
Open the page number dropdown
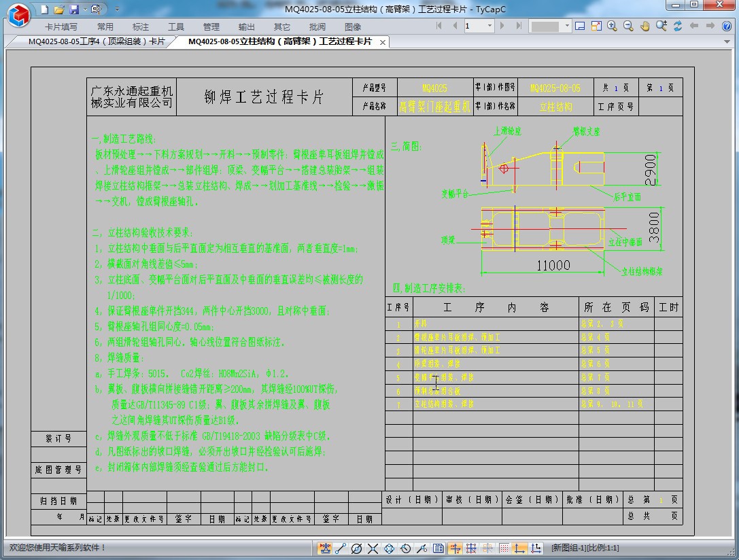489,26
